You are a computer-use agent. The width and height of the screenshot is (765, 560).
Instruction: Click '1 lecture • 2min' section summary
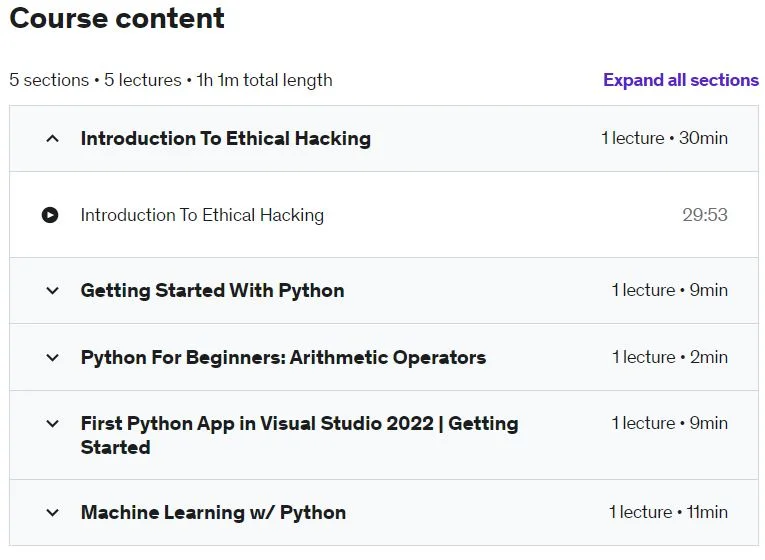670,357
